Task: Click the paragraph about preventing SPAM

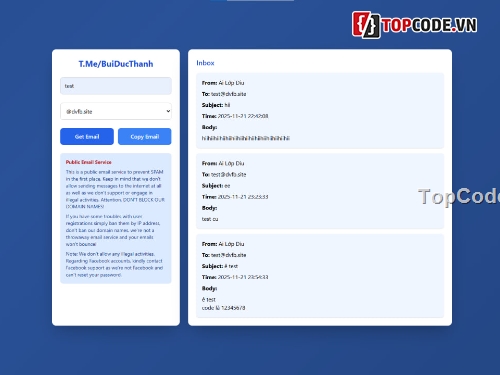Action: [x=115, y=189]
